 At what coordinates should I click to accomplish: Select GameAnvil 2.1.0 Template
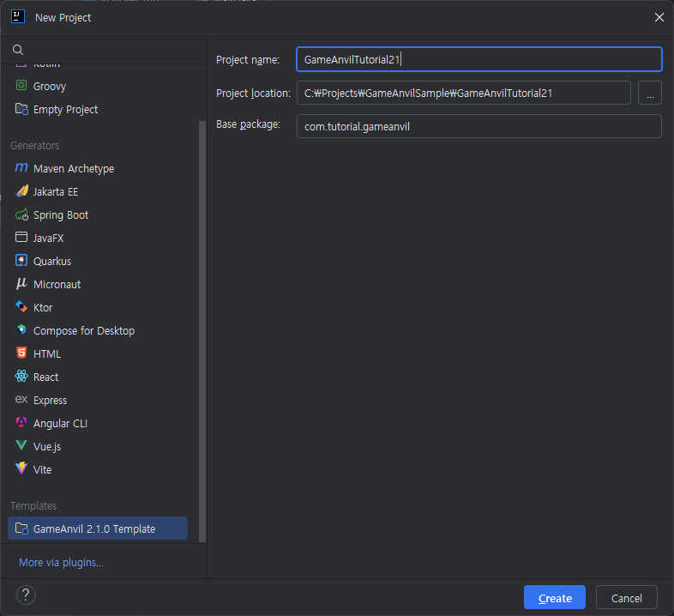94,529
